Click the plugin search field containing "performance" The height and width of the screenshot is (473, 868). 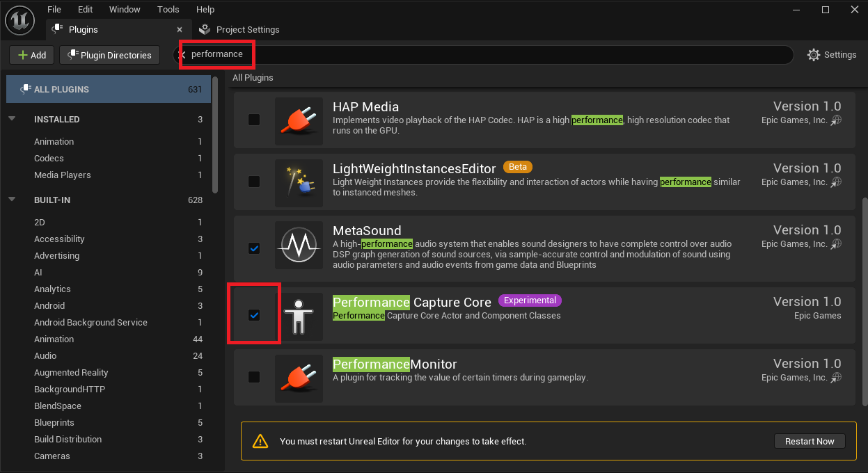(483, 54)
